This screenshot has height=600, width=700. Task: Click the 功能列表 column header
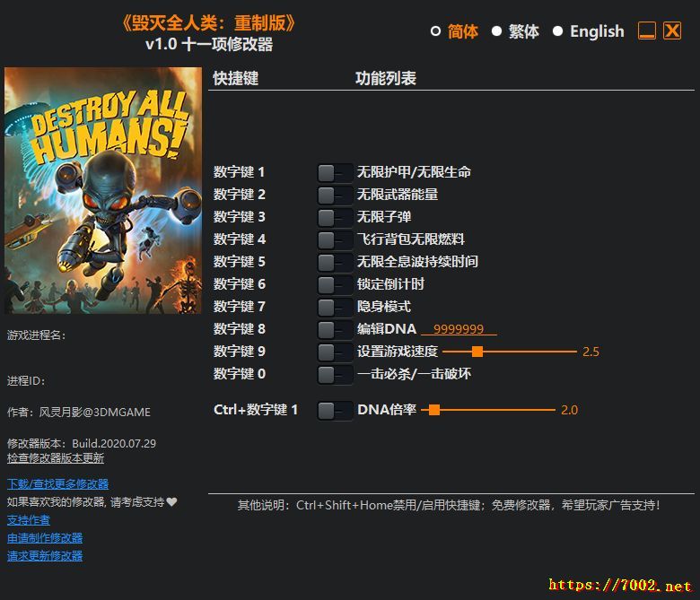coord(386,79)
